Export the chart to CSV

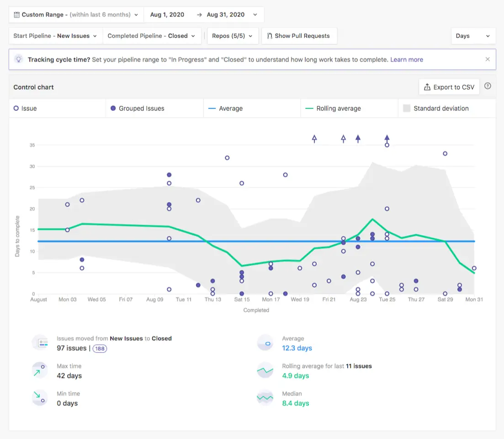click(449, 87)
